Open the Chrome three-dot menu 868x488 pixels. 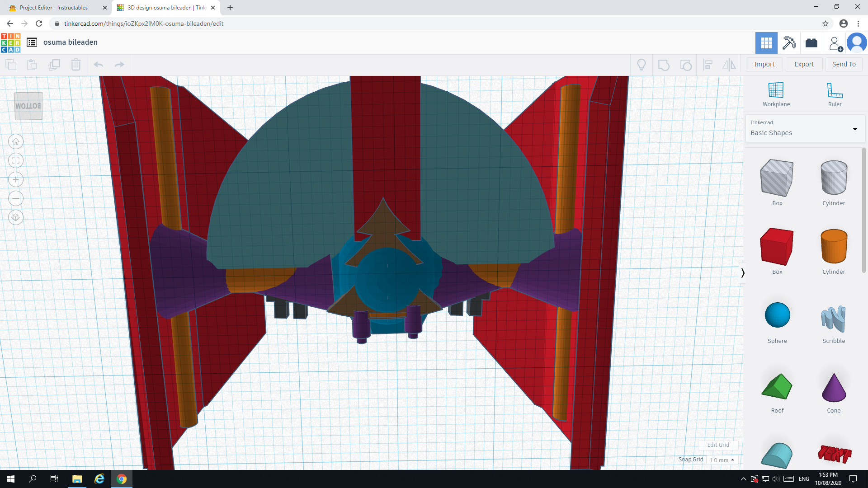(858, 23)
